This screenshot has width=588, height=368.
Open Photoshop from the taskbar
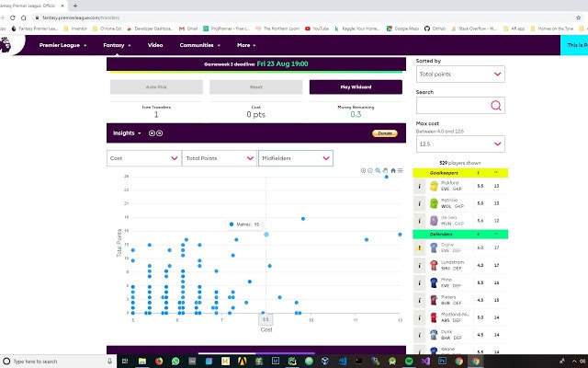[x=442, y=362]
